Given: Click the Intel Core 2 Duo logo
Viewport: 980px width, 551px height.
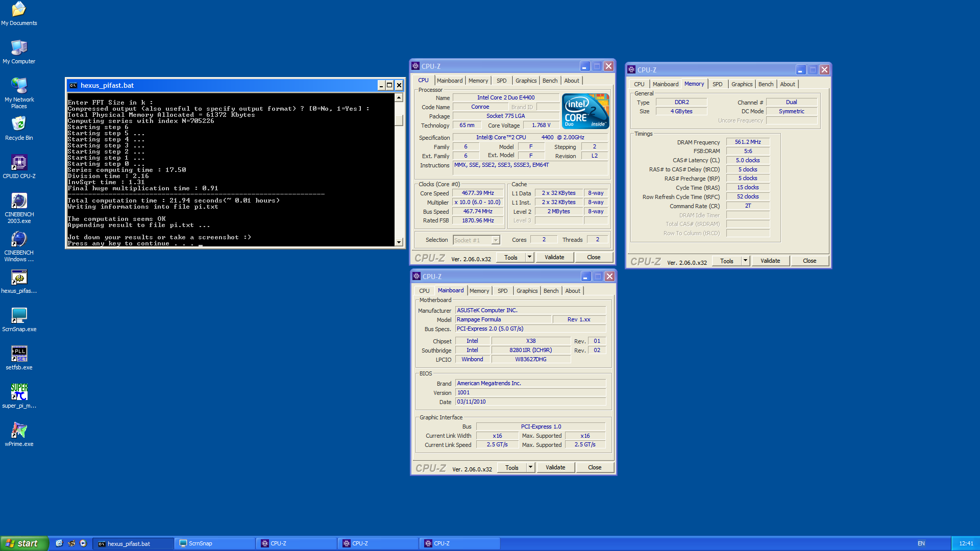Looking at the screenshot, I should (x=585, y=111).
